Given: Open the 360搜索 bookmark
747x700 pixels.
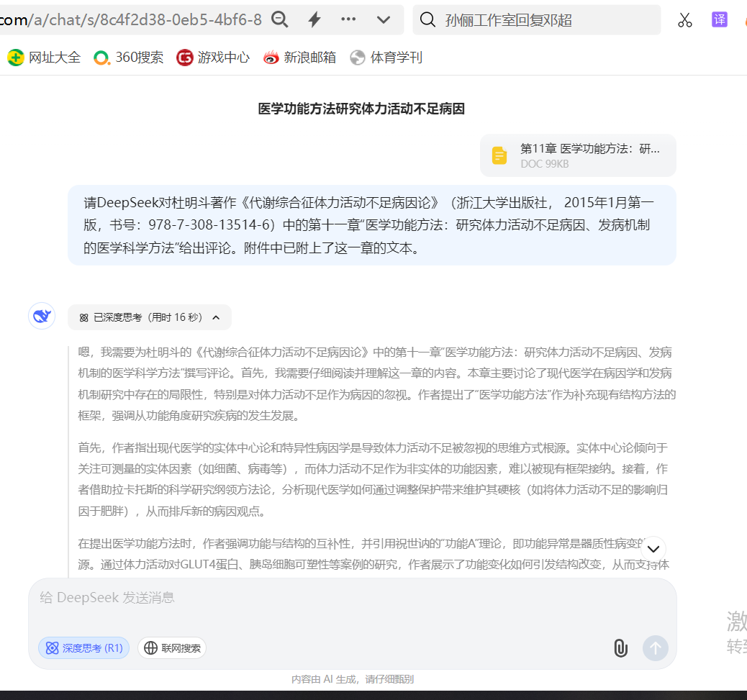Looking at the screenshot, I should (x=129, y=58).
